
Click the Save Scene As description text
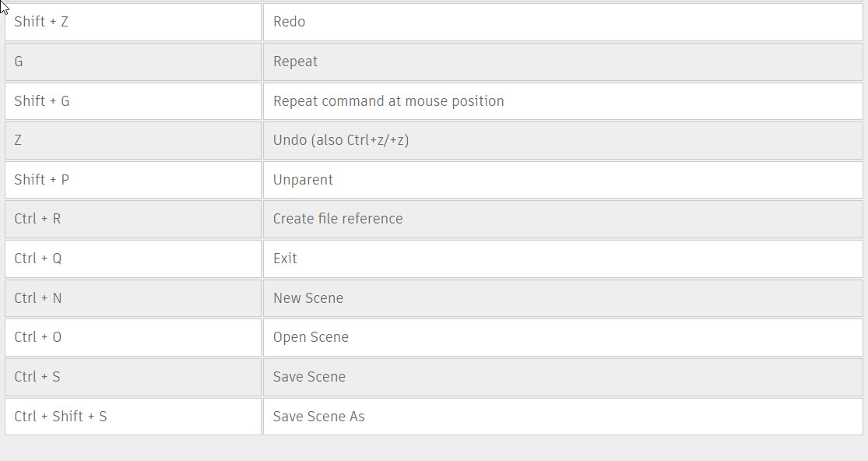[319, 417]
